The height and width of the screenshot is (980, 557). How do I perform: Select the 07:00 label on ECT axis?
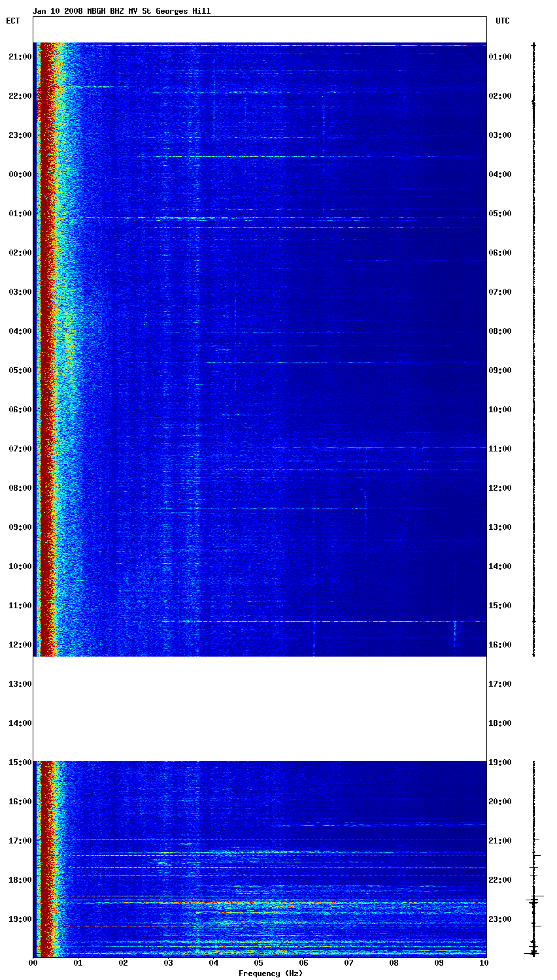20,449
